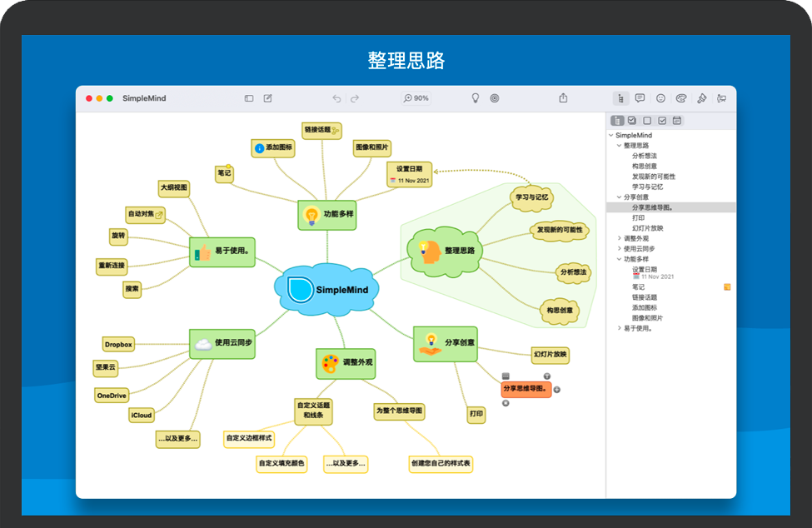This screenshot has width=812, height=528.
Task: Select 学习与记忆 row in the outline
Action: click(x=670, y=187)
